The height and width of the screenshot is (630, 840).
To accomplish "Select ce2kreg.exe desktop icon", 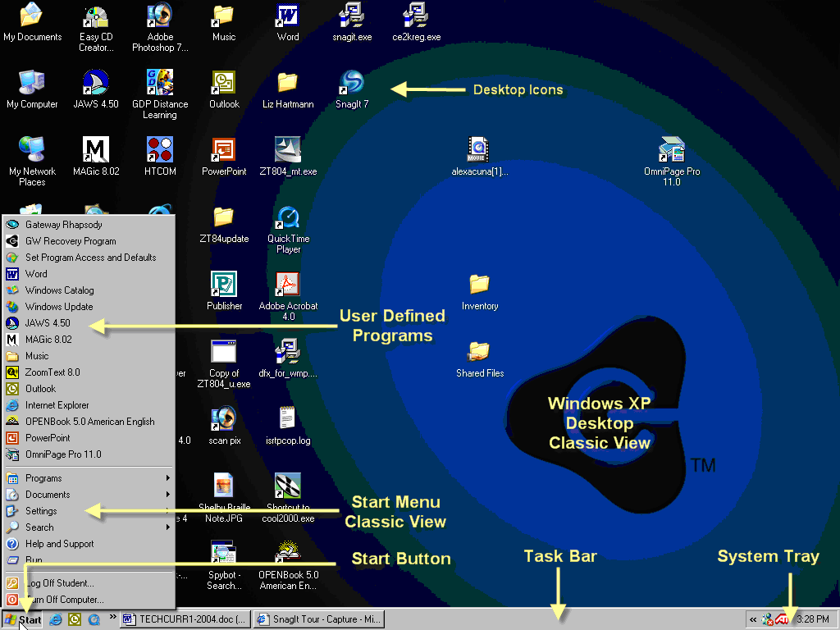I will pos(416,22).
